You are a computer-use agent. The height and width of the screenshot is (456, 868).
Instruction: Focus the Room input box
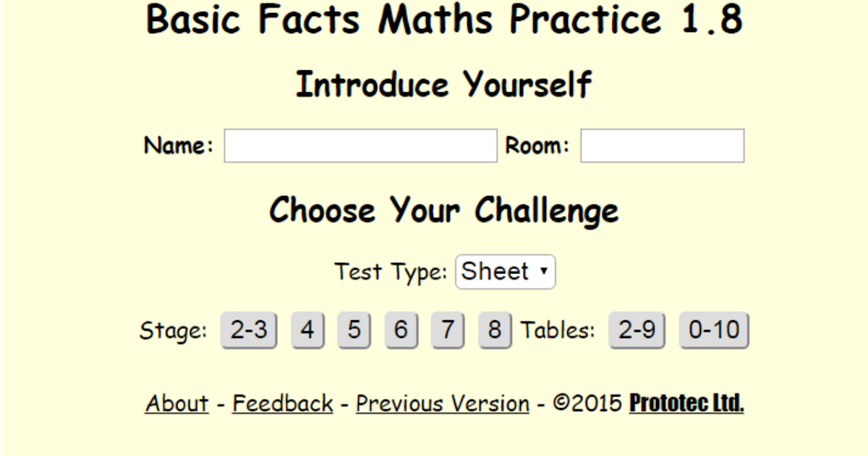tap(662, 145)
